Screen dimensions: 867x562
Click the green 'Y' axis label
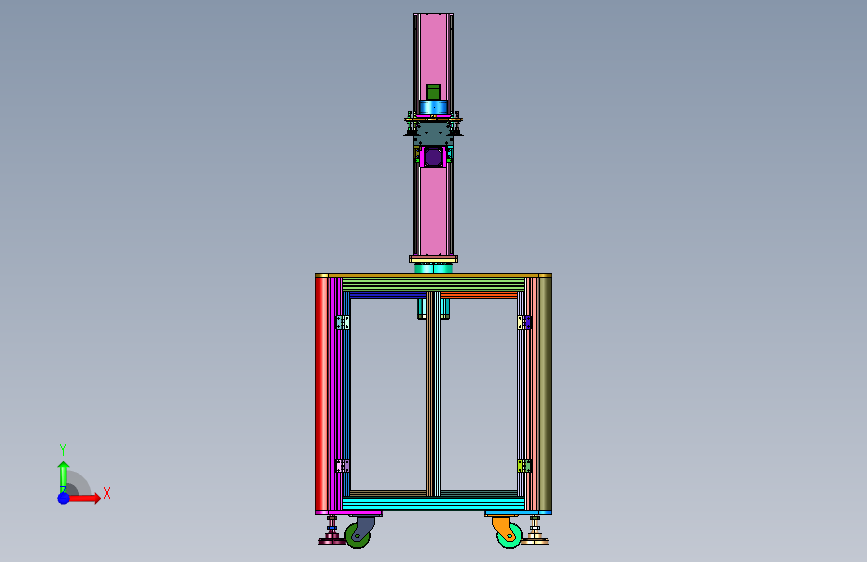pos(62,450)
